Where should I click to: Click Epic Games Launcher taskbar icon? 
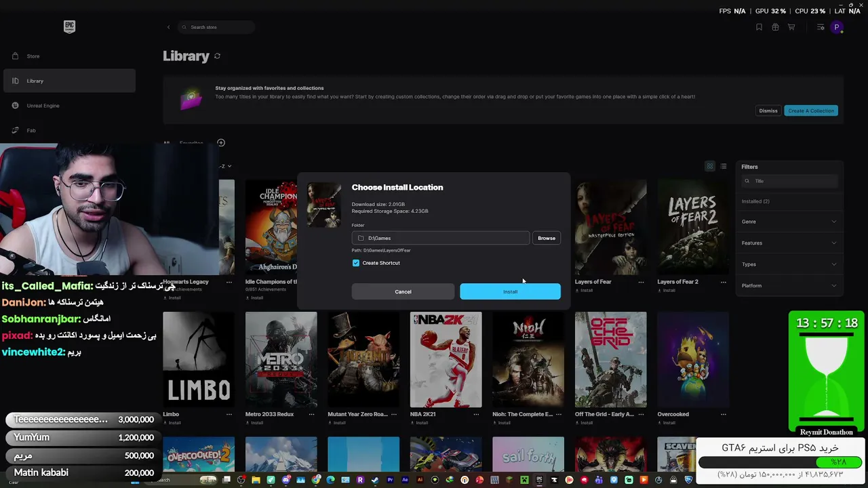tap(539, 481)
